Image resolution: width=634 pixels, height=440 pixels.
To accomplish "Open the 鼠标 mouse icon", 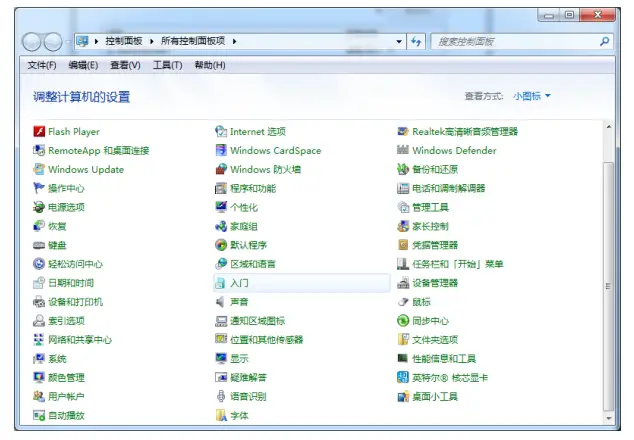I will [403, 302].
